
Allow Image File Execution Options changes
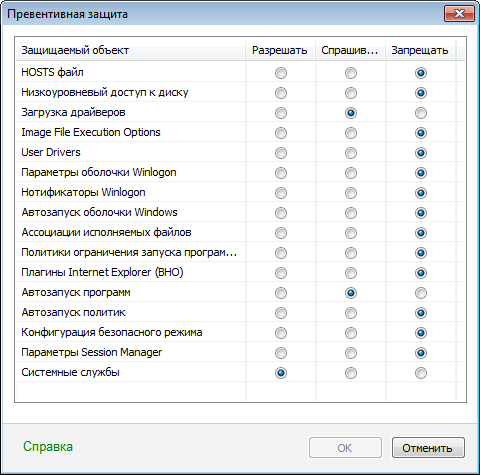coord(281,133)
